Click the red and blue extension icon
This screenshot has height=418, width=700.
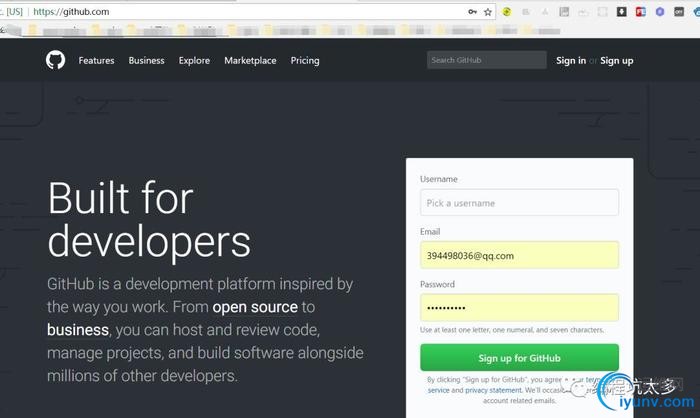641,12
